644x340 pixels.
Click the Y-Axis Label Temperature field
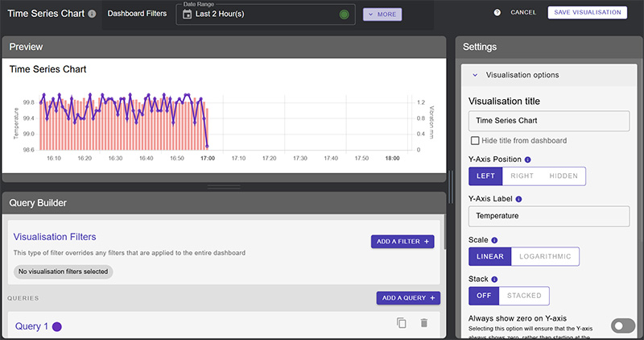coord(549,216)
